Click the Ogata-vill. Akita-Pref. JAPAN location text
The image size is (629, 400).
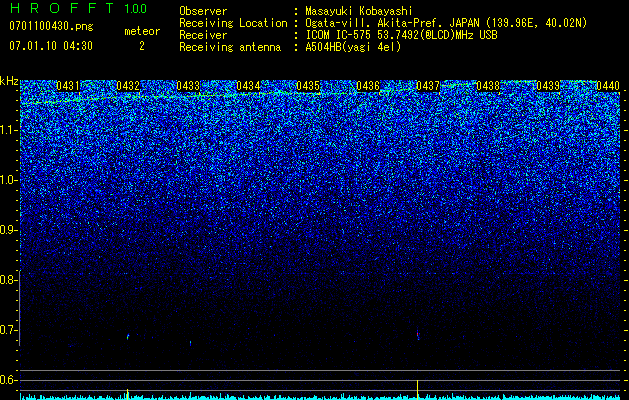coord(446,23)
